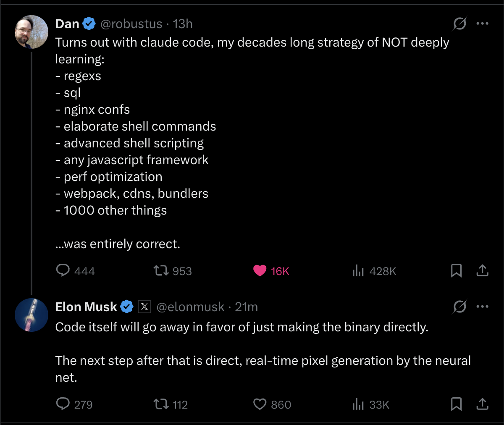Like Elon Musk's tweet
The image size is (504, 425).
260,404
